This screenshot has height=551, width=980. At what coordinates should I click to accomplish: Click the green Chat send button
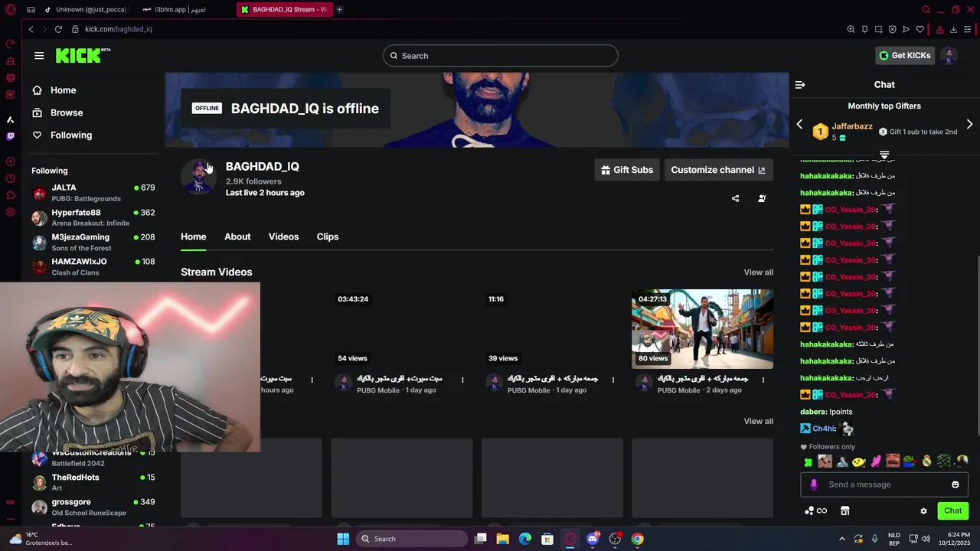click(952, 510)
